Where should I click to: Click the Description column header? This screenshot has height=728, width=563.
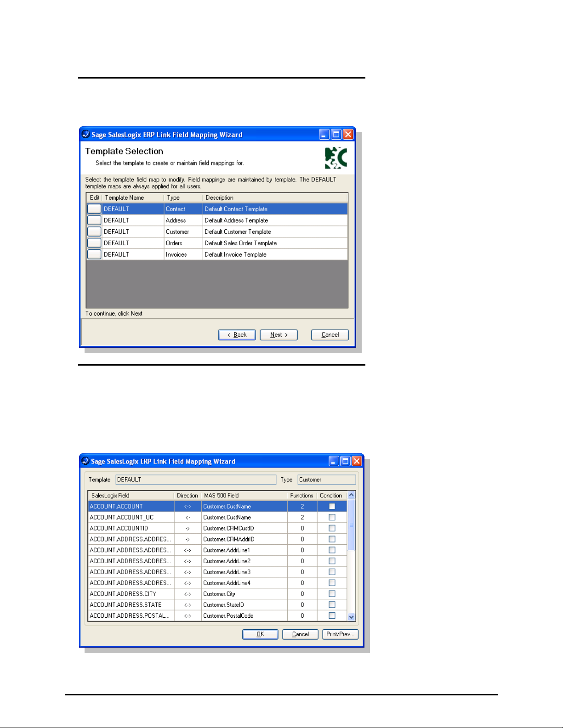[275, 198]
